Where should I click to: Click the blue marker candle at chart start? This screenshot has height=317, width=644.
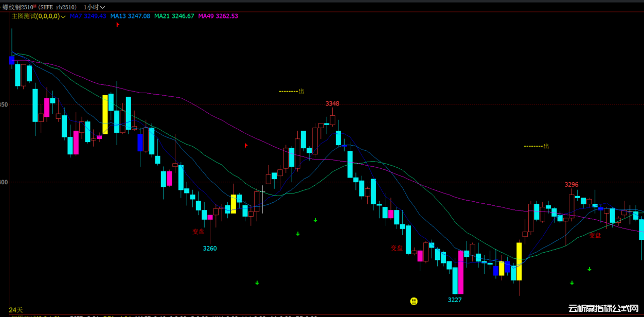(x=12, y=60)
